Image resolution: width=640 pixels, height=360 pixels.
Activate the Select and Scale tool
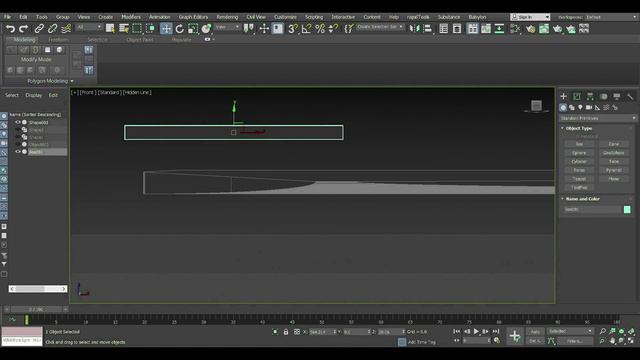pos(193,29)
